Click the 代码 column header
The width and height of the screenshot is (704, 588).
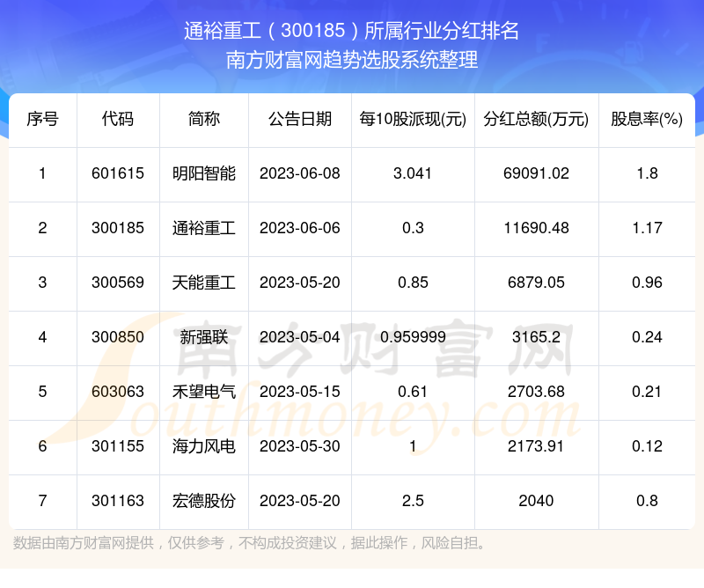[x=118, y=120]
